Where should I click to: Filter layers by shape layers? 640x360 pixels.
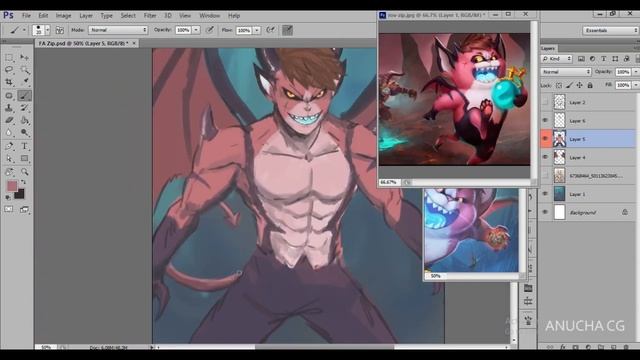(615, 59)
